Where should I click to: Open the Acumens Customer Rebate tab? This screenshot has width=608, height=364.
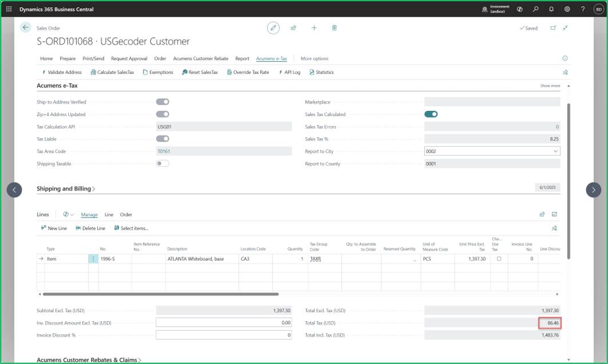coord(200,58)
